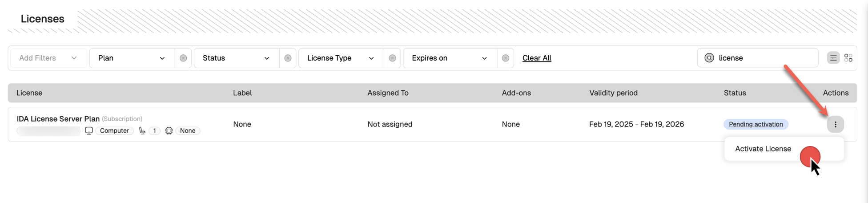
Task: Open the Pending activation status link
Action: [755, 124]
